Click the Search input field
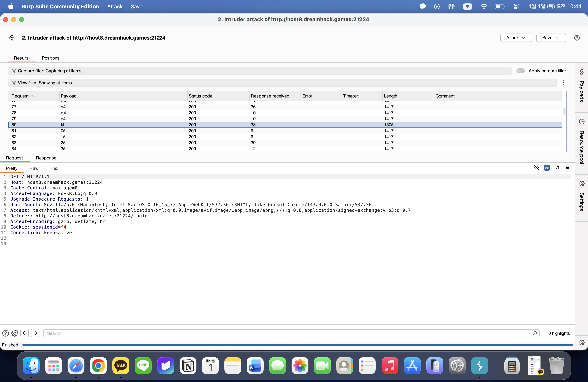This screenshot has width=588, height=382. [289, 333]
